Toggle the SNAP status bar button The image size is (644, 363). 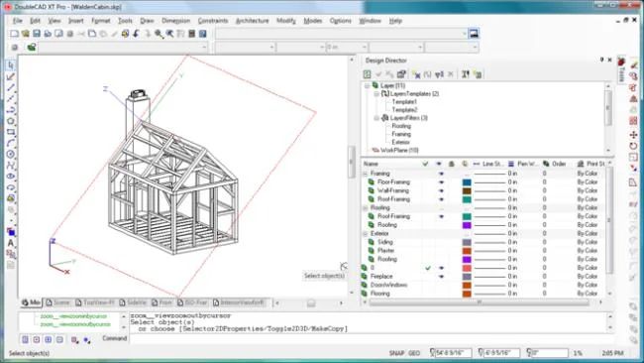396,353
